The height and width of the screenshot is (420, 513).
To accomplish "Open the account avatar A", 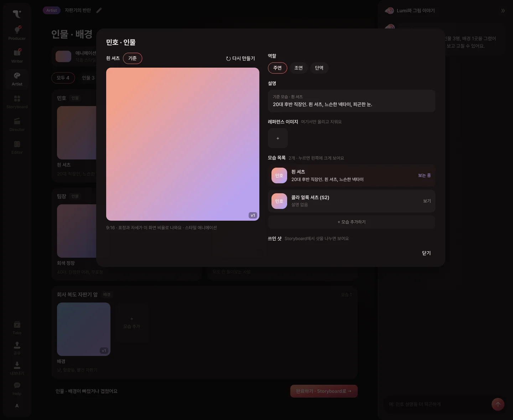I will [x=17, y=406].
